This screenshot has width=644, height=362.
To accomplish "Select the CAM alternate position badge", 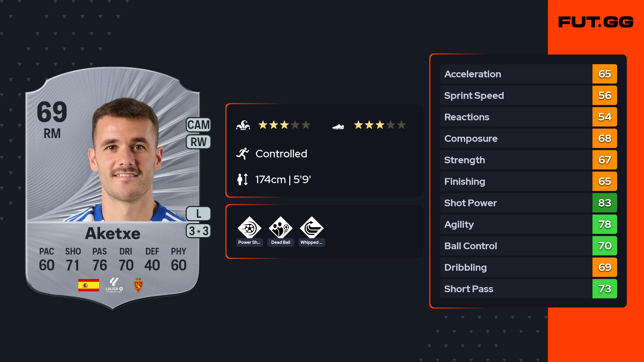I will point(199,125).
